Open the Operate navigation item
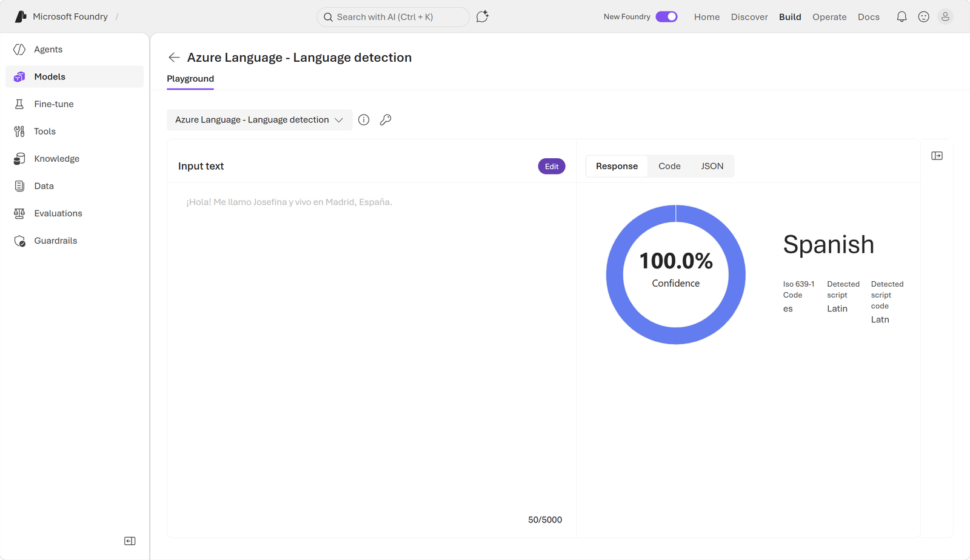 (829, 17)
